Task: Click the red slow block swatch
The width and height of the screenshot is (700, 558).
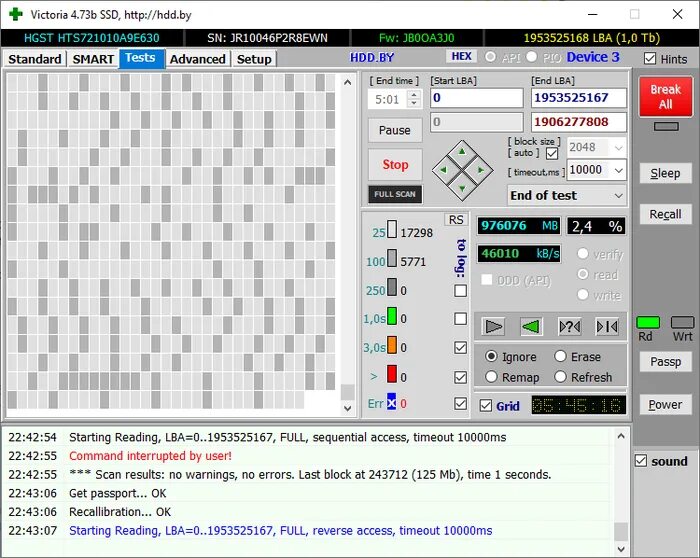Action: point(392,374)
